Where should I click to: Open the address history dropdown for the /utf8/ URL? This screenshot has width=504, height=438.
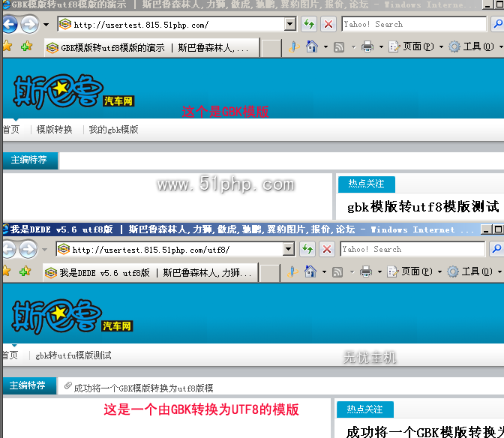289,250
